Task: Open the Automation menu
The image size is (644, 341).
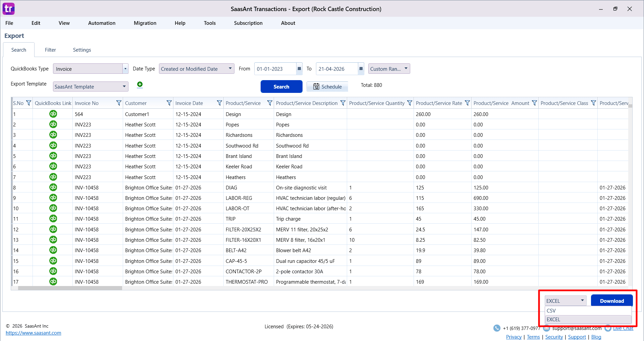Action: point(102,23)
